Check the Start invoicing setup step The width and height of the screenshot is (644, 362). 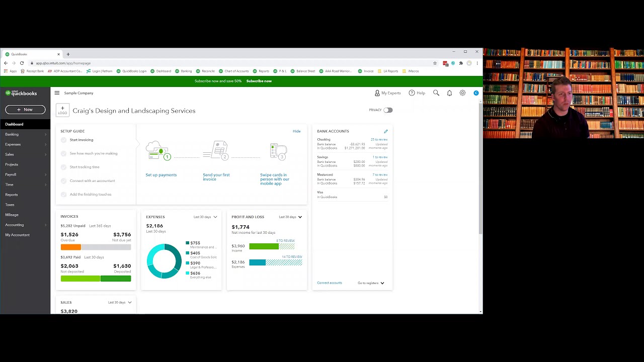pos(63,140)
